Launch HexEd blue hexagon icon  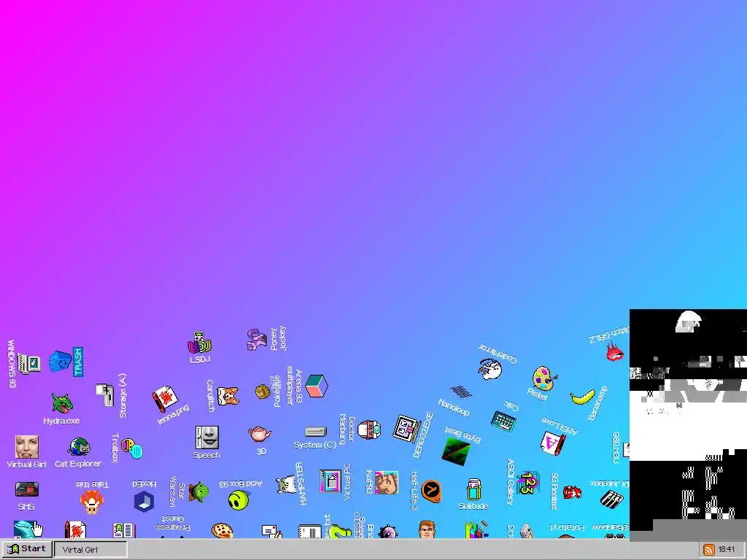pyautogui.click(x=144, y=501)
